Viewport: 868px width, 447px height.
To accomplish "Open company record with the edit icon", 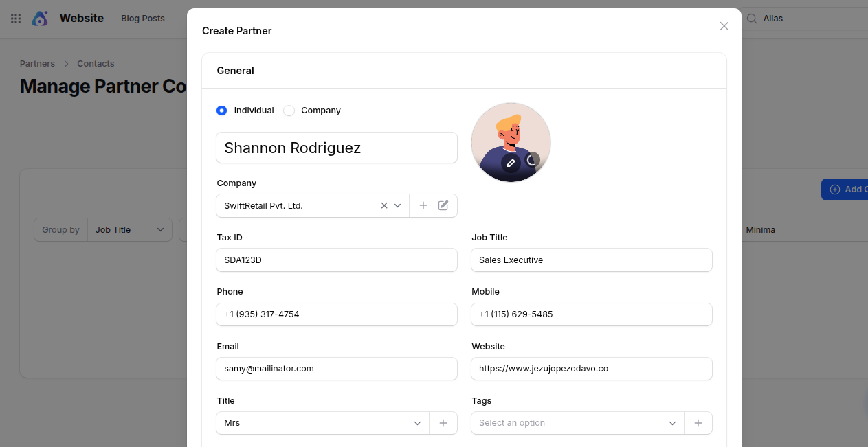I will pos(443,205).
